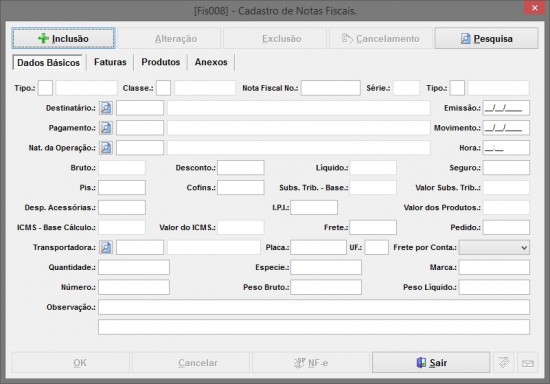This screenshot has height=384, width=550.
Task: Click the first Observação text field
Action: pyautogui.click(x=314, y=307)
